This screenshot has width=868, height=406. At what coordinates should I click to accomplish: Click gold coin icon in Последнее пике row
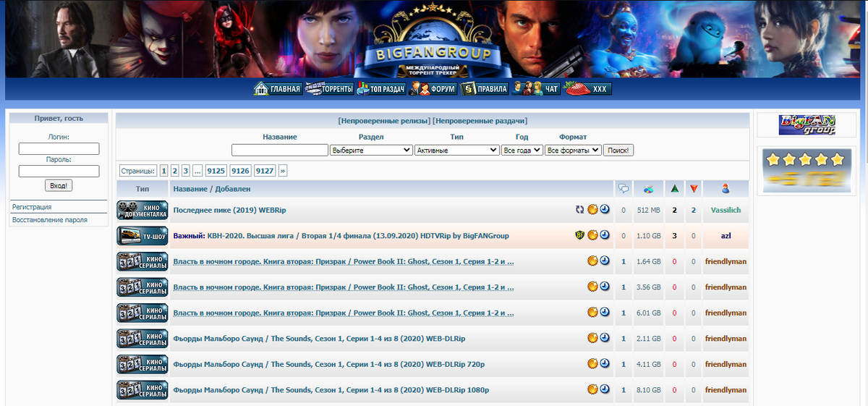pos(592,210)
